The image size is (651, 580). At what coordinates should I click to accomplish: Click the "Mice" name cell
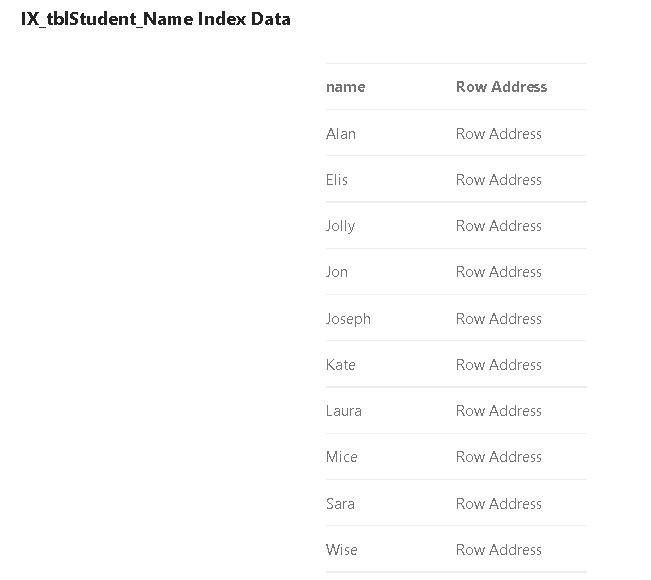coord(342,457)
